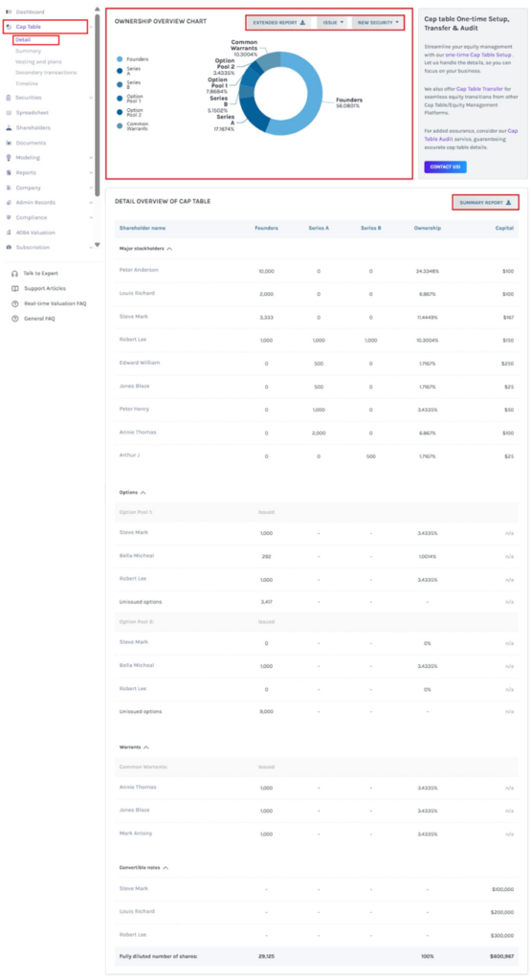Click Annie Thomas in Major stockholders
Screen dimensions: 531x980
pos(138,433)
